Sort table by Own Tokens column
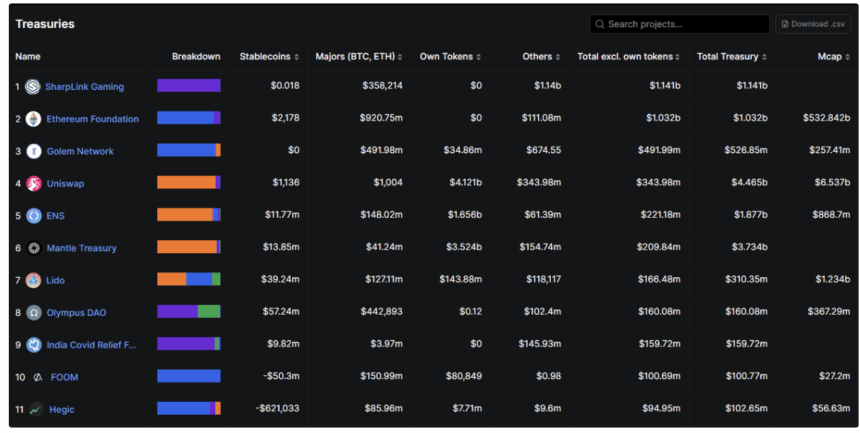The height and width of the screenshot is (433, 860). [x=450, y=57]
